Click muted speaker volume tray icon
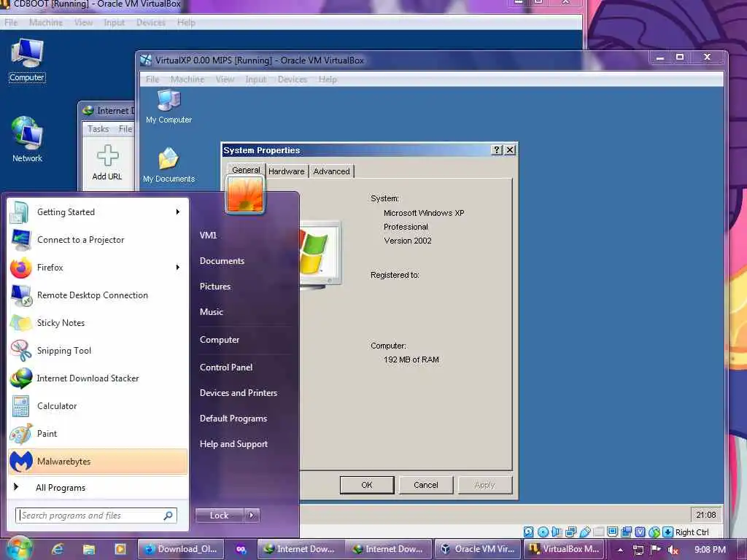Screen dimensions: 747x560 [673, 550]
